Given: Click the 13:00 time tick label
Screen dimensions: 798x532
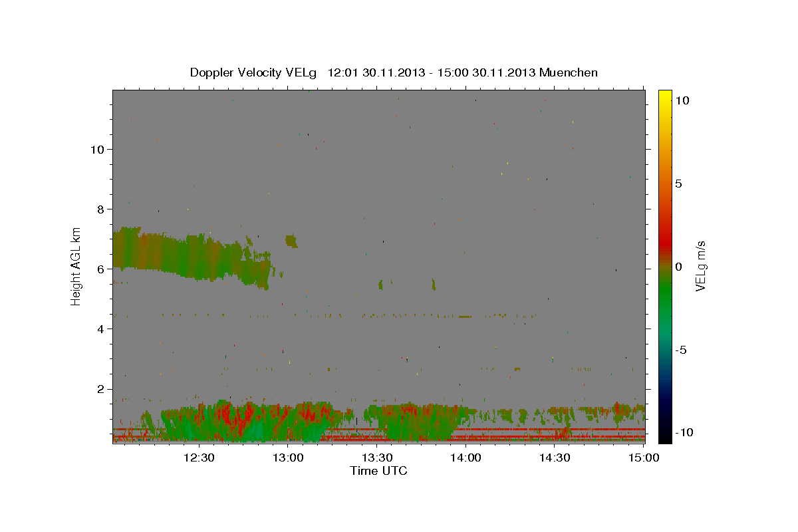Looking at the screenshot, I should point(287,458).
